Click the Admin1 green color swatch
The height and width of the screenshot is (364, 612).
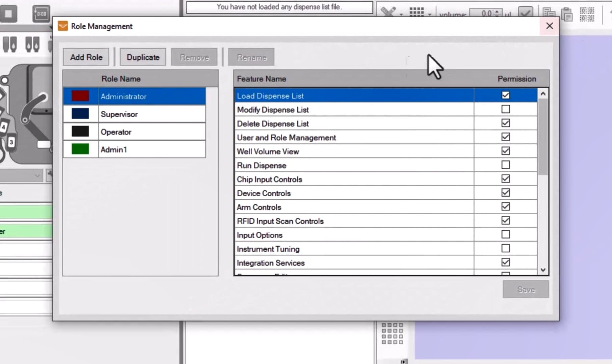[80, 149]
